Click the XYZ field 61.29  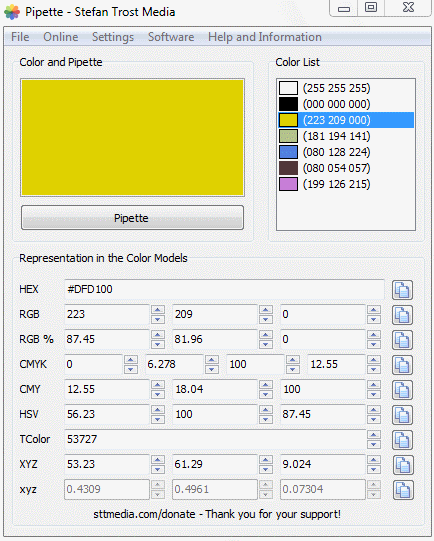pyautogui.click(x=215, y=464)
